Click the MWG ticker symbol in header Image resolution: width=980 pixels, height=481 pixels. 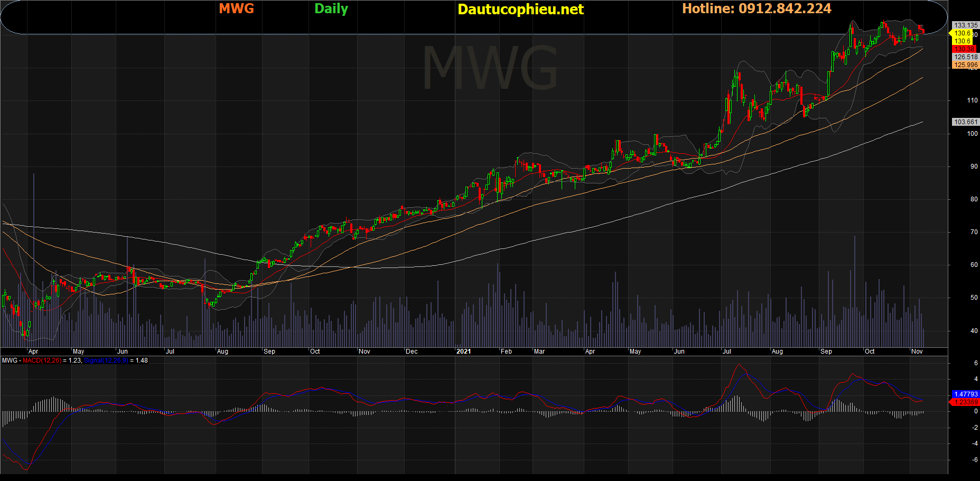coord(236,8)
